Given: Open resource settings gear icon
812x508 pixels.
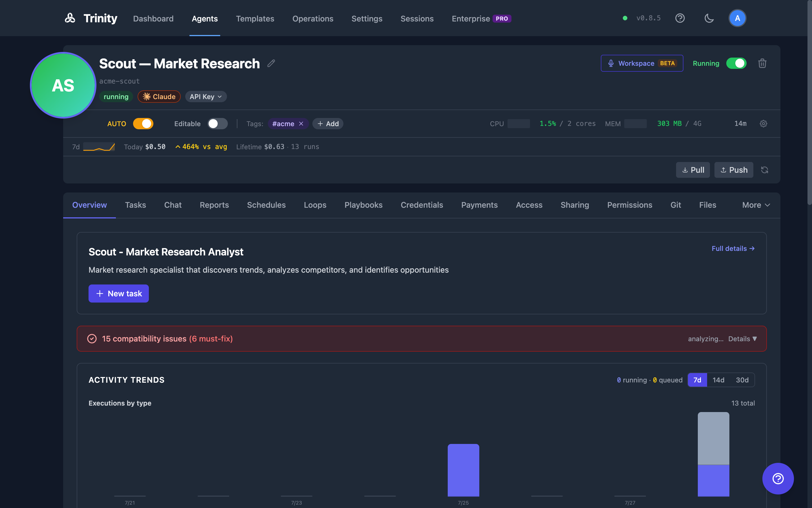Looking at the screenshot, I should click(x=763, y=124).
